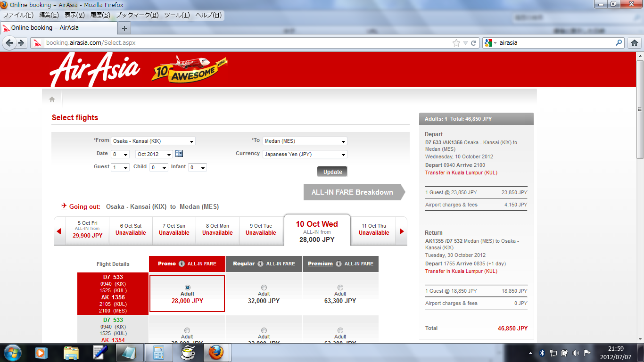Select the 11 Oct Thu date tab

374,231
